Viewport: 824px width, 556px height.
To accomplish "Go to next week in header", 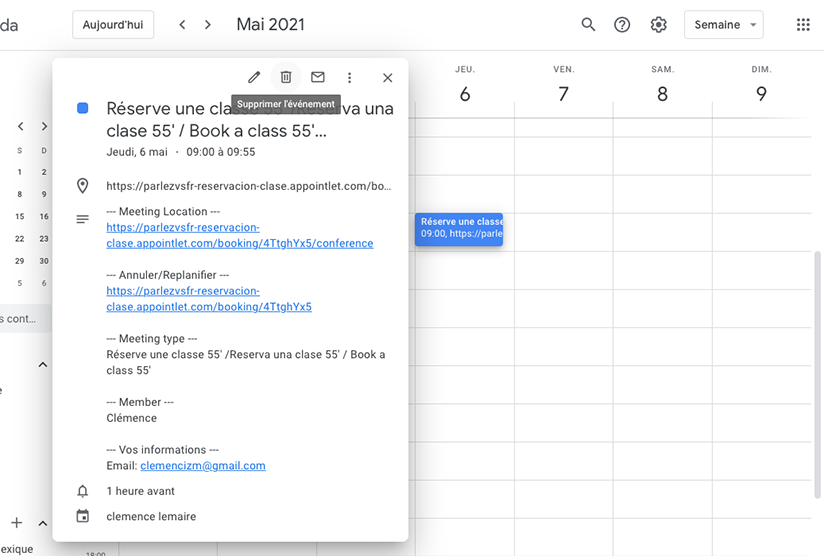I will pyautogui.click(x=208, y=25).
